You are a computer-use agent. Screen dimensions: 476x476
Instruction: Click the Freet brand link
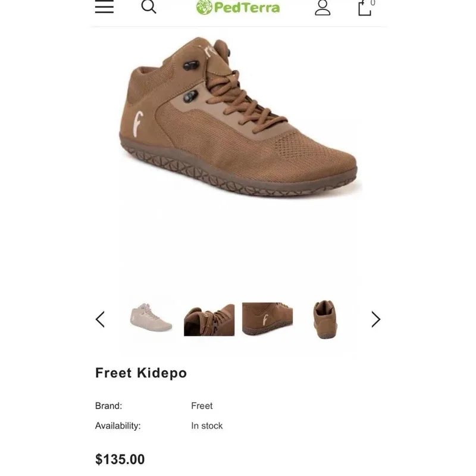(x=202, y=406)
